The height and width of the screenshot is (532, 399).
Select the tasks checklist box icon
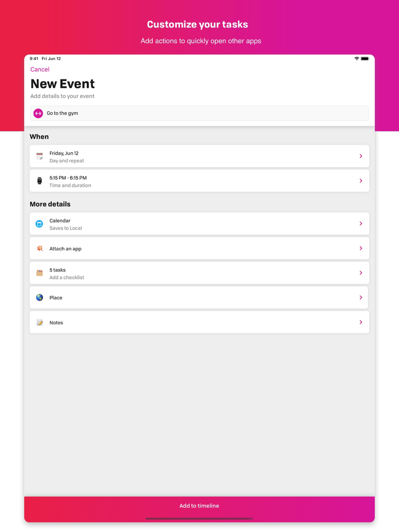pos(40,273)
